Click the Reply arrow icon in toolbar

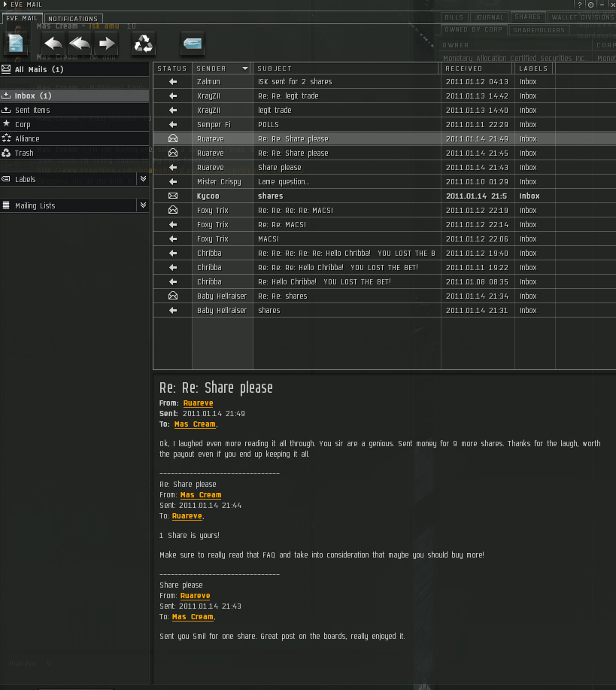[x=53, y=44]
